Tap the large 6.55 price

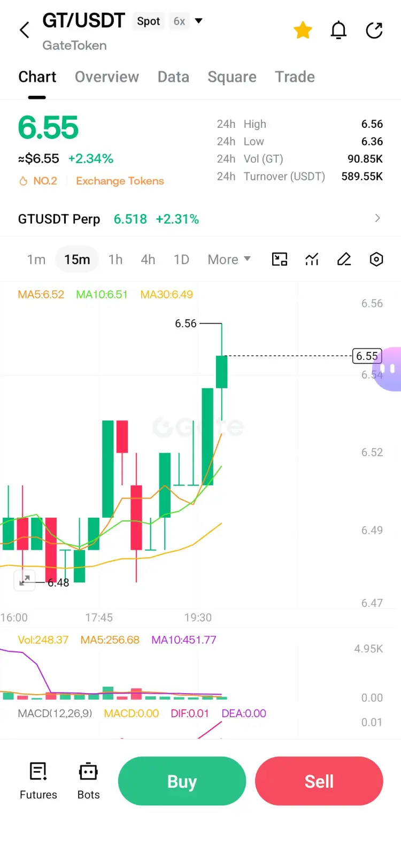point(48,128)
